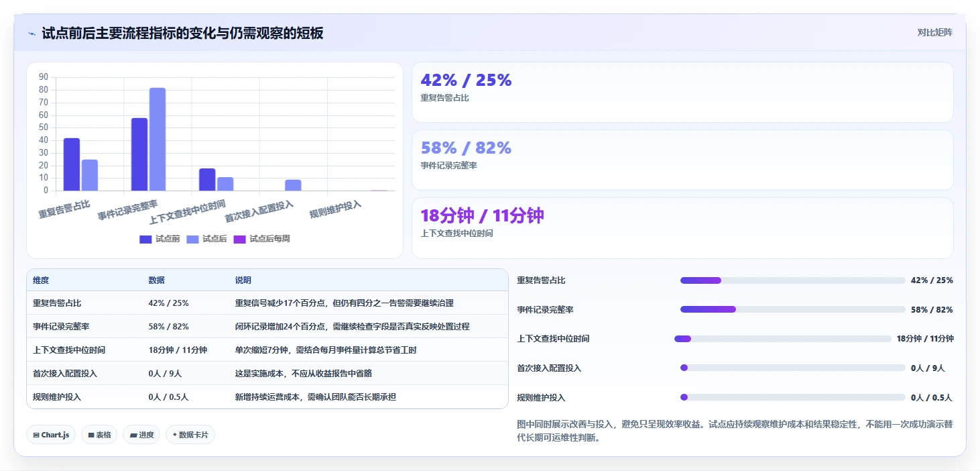The image size is (980, 471).
Task: Click the tallest bar for 事件记录完整率
Action: [x=158, y=140]
